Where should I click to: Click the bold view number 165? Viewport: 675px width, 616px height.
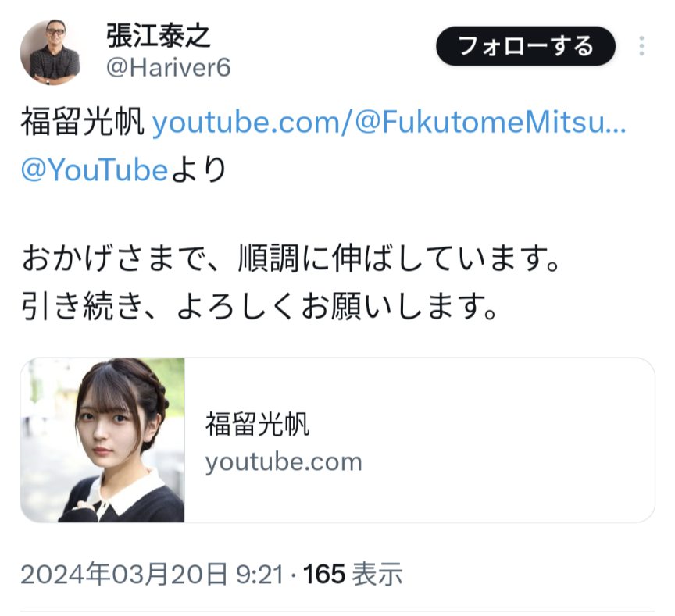click(x=323, y=575)
